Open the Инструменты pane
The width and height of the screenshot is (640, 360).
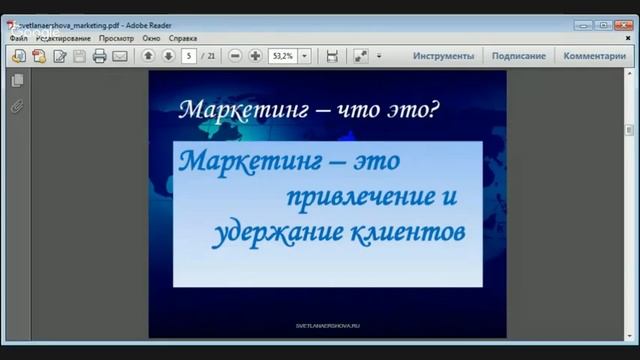coord(443,56)
